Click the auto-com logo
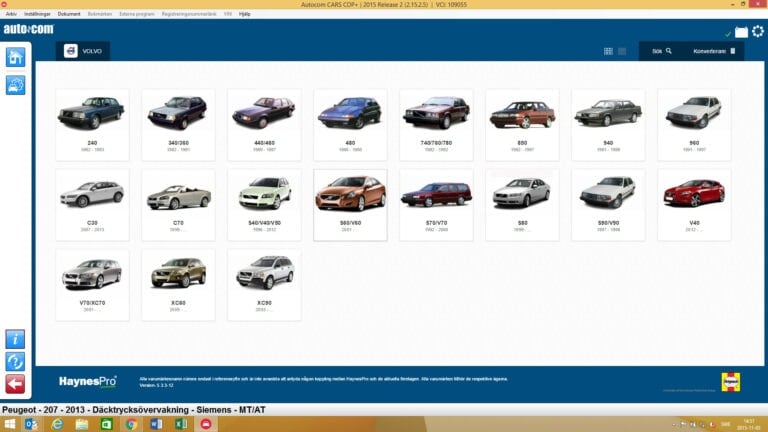Viewport: 768px width, 432px height. [x=28, y=29]
